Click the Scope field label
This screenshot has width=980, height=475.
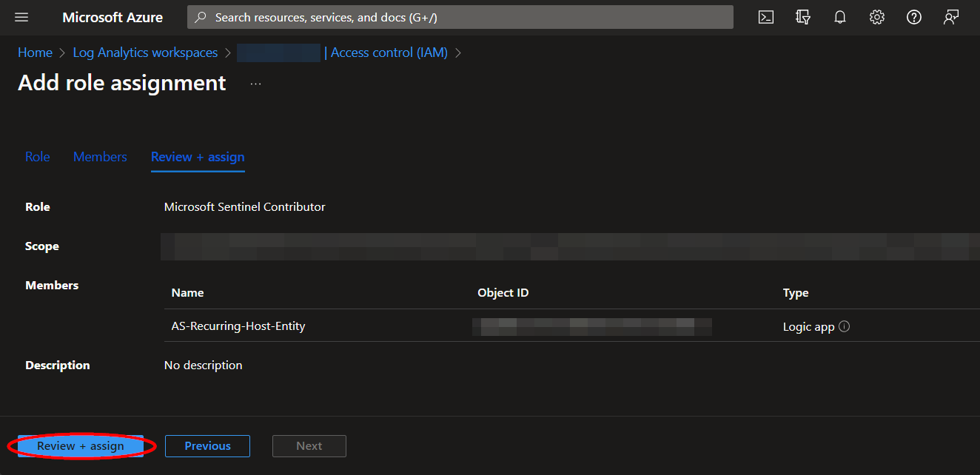point(42,246)
